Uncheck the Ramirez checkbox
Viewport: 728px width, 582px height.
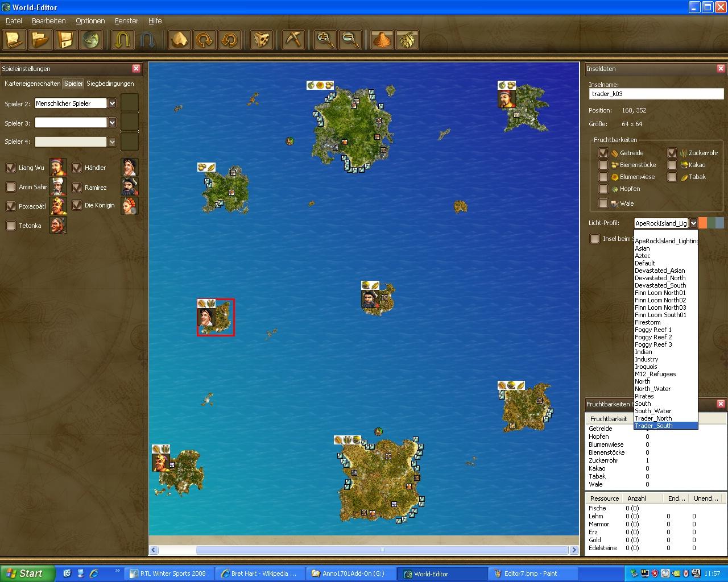coord(77,187)
